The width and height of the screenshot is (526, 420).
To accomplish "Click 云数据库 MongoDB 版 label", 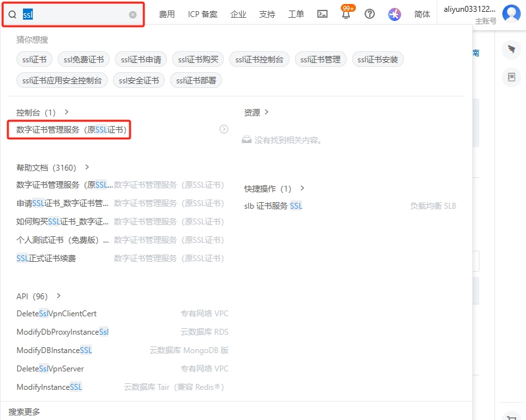I will pyautogui.click(x=189, y=350).
